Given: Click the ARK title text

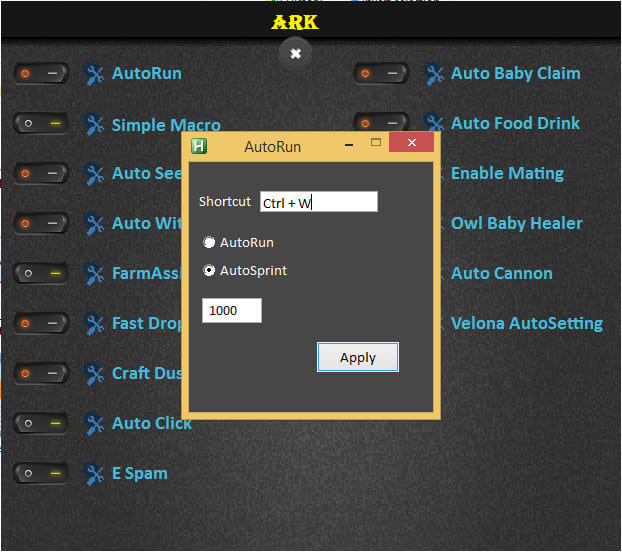Looking at the screenshot, I should [x=295, y=22].
